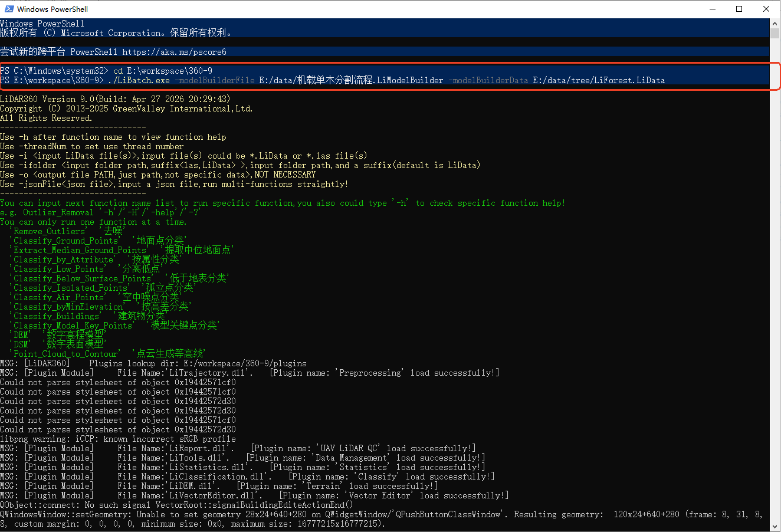Screen dimensions: 781x532
Task: Click the 'You can input next function name list' line
Action: [283, 203]
